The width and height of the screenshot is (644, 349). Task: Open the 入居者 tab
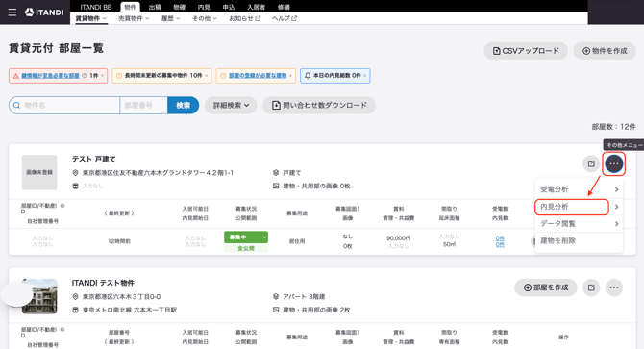tap(256, 7)
